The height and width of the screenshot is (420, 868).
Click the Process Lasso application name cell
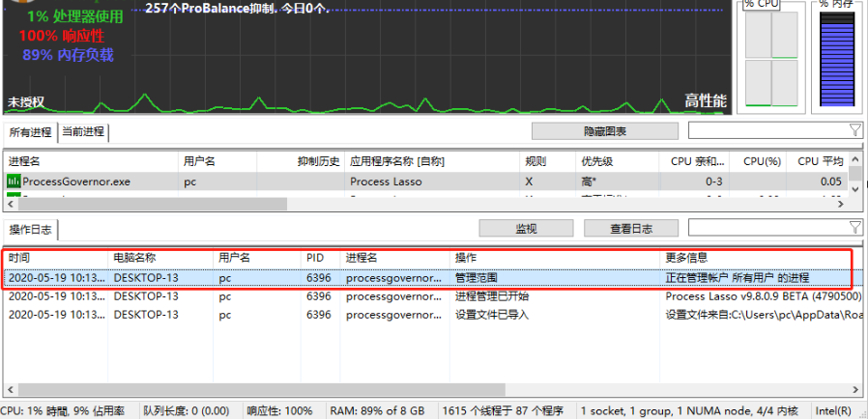[x=386, y=182]
